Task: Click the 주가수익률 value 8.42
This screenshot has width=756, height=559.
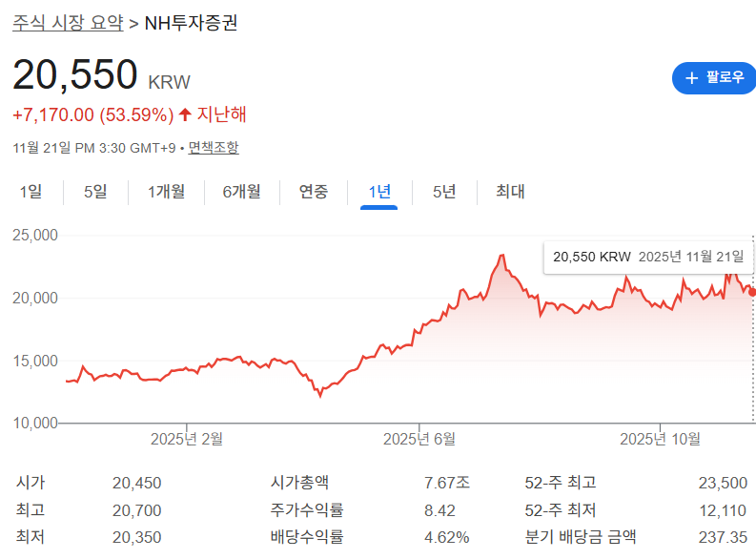Action: tap(439, 510)
